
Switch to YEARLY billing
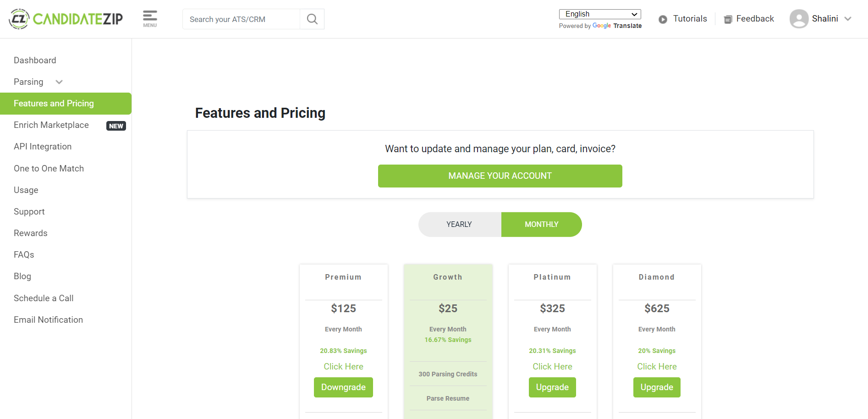[459, 225]
